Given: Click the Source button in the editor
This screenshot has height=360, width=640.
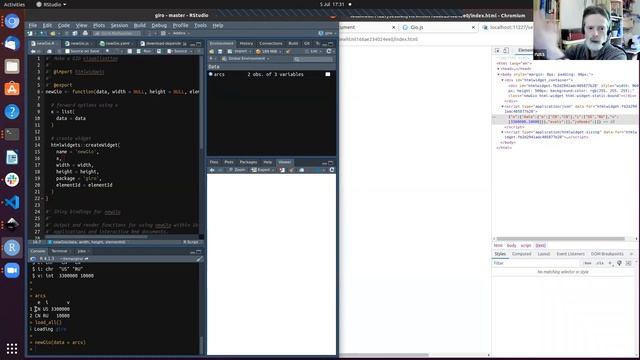Looking at the screenshot, I should pos(178,51).
